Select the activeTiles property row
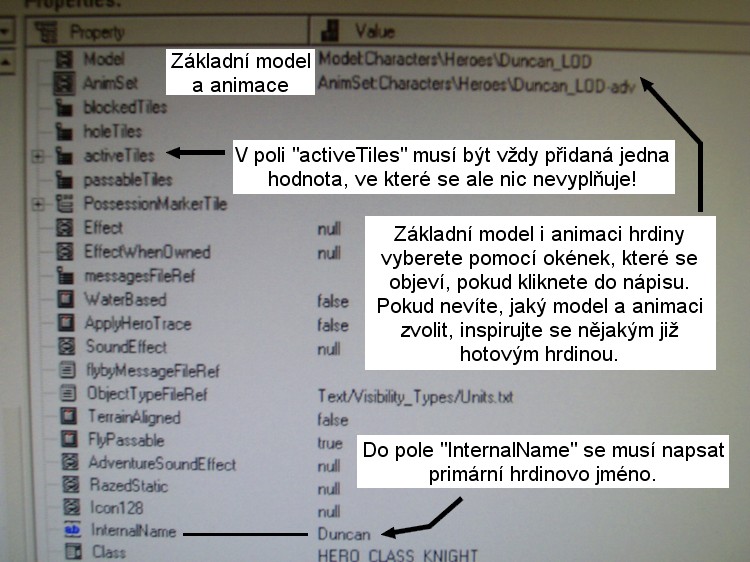Screen dimensions: 750x562 (x=119, y=155)
